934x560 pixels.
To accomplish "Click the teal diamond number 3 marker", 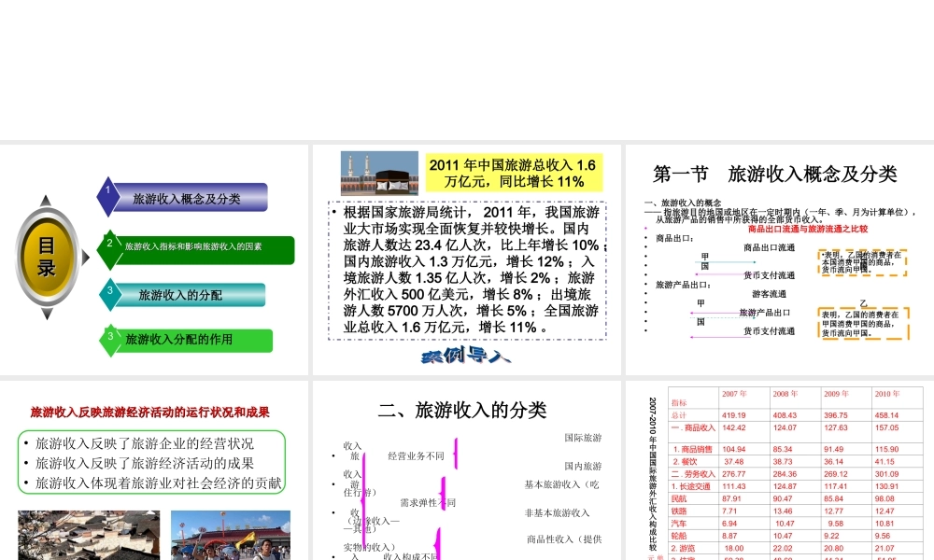I will tap(111, 295).
